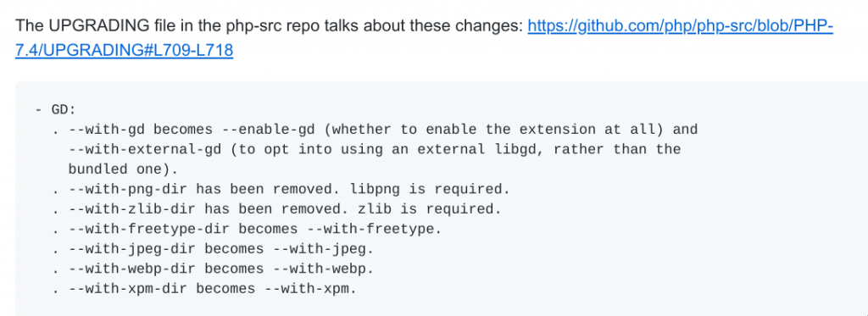The height and width of the screenshot is (316, 868).
Task: Click the 'The UPGRADING file' paragraph text
Action: [x=270, y=26]
